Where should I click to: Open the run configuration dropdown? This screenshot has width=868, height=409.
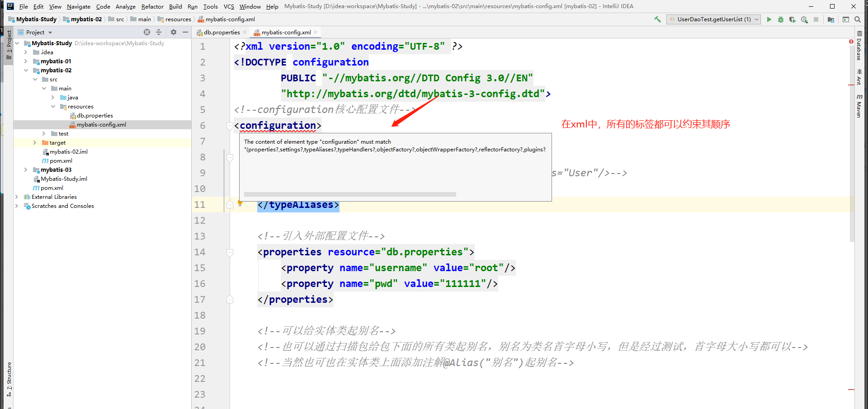coord(713,19)
